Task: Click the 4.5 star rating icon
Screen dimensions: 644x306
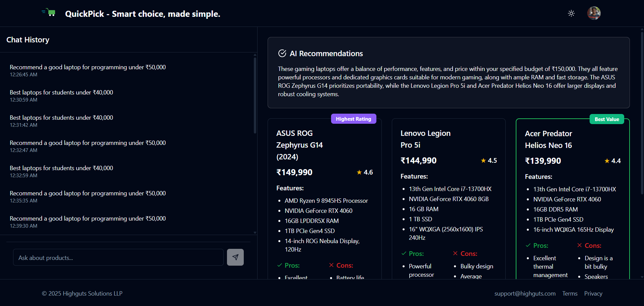Action: pyautogui.click(x=484, y=160)
